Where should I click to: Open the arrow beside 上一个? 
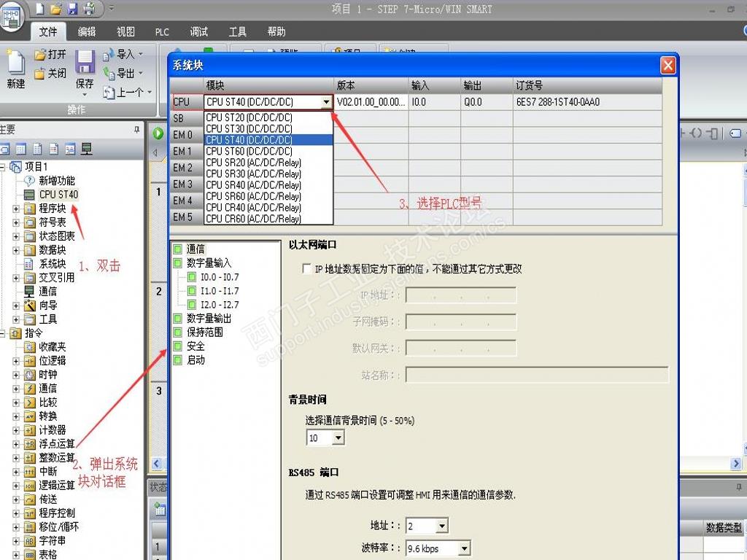[x=150, y=93]
